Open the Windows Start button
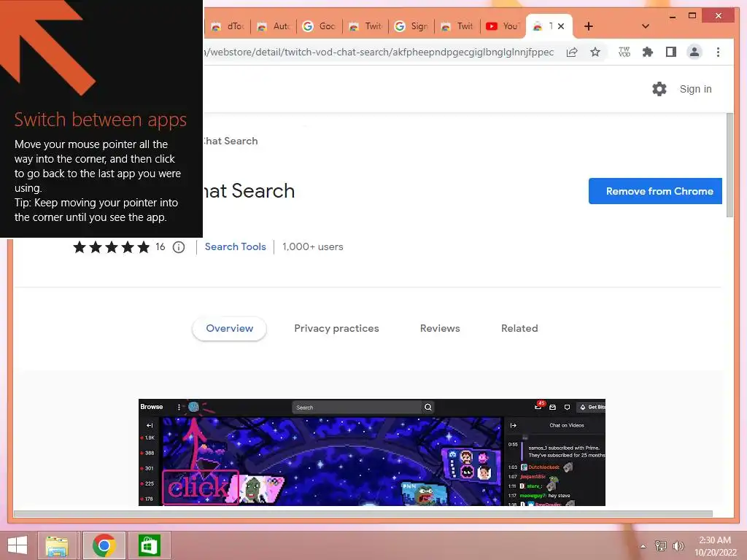This screenshot has width=747, height=560. [18, 545]
